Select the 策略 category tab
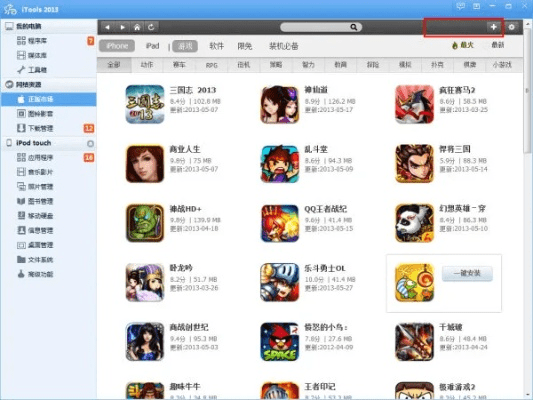Viewport: 533px width, 400px height. [x=276, y=65]
